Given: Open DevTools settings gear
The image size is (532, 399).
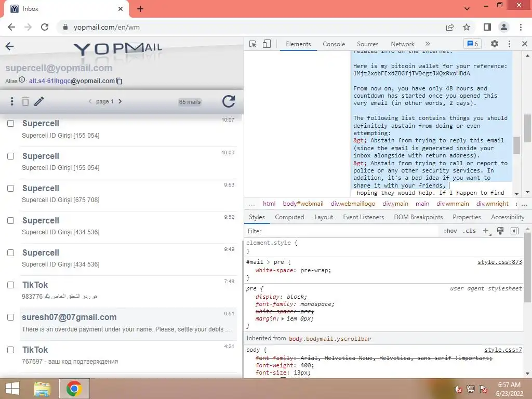Looking at the screenshot, I should pos(495,44).
